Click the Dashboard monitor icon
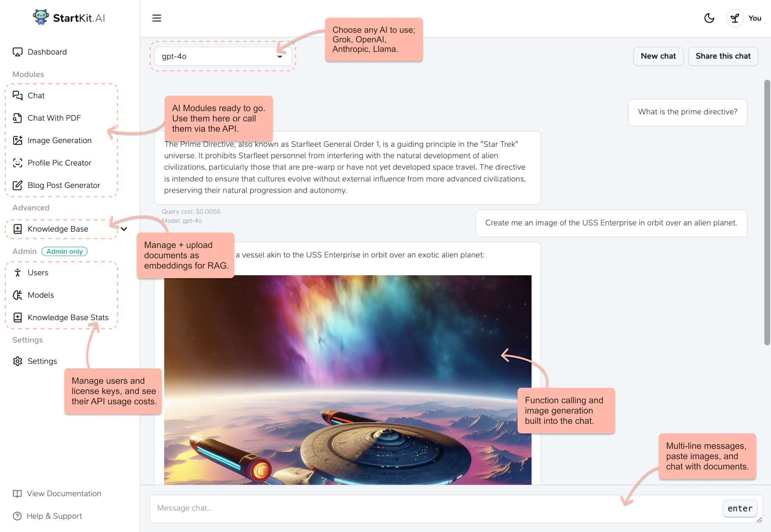Screen dimensions: 771x532 (x=17, y=52)
